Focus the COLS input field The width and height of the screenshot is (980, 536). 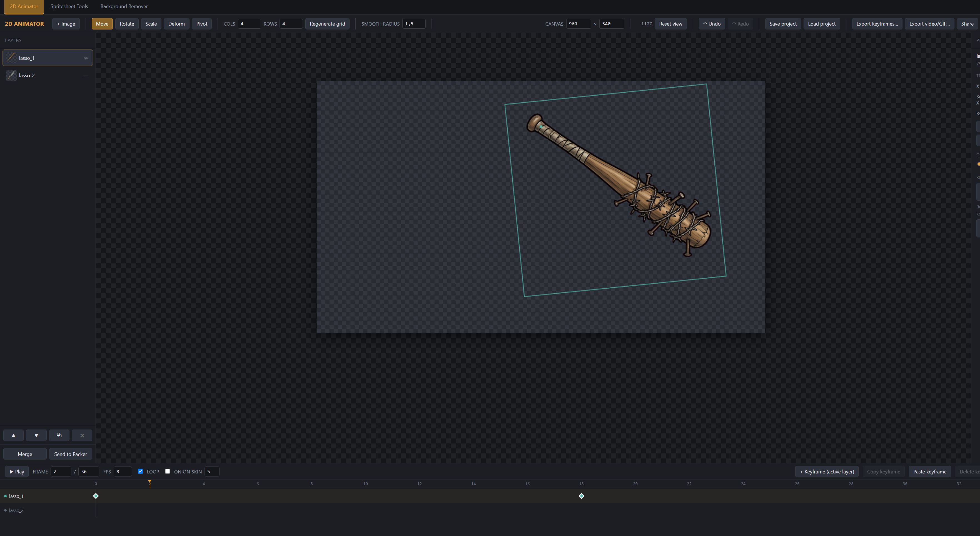pos(249,24)
